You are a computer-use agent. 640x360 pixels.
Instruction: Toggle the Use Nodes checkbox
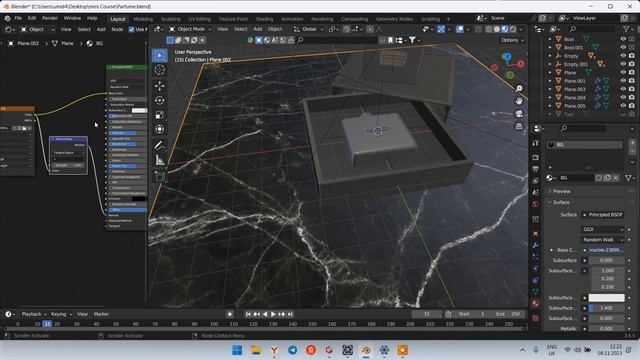[x=131, y=29]
